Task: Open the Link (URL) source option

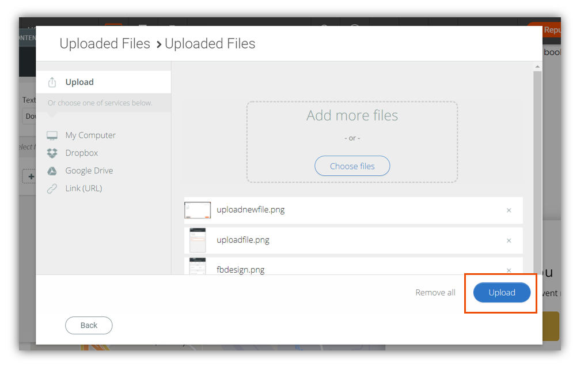Action: click(84, 188)
